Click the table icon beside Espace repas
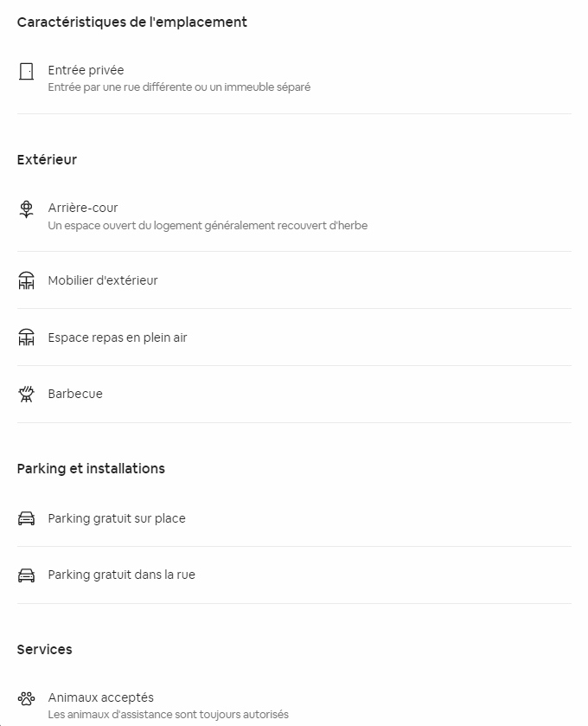 pos(27,337)
